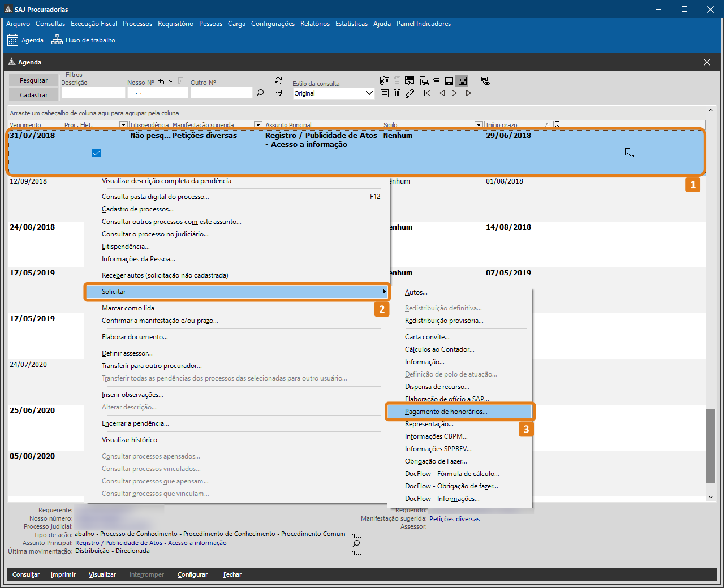The height and width of the screenshot is (588, 724).
Task: Choose Marcar como lida
Action: (128, 308)
